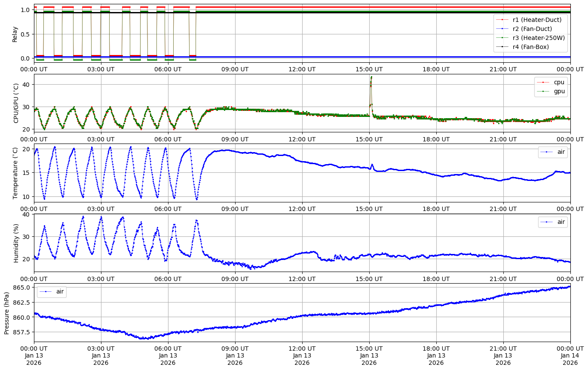Click the CPU/GPU temperature spike peak after 15:00
Screen dimensions: 588x370
(x=371, y=77)
